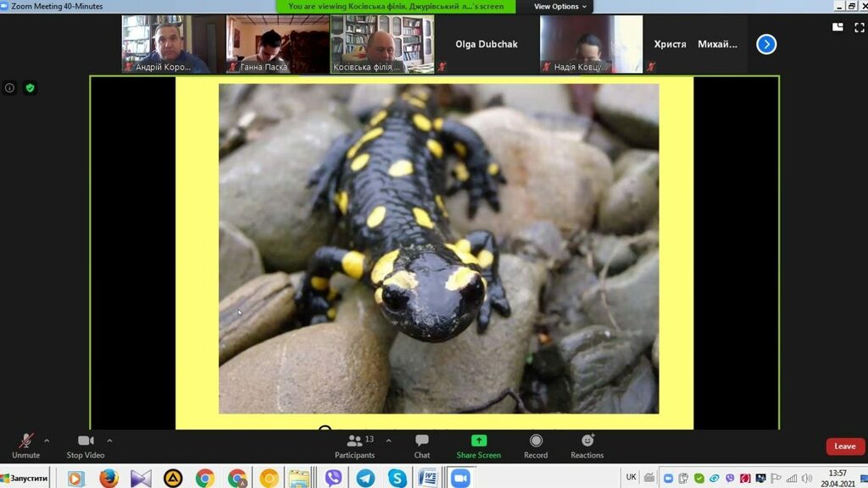Expand video options arrow beside Stop Video
The width and height of the screenshot is (868, 488).
109,441
